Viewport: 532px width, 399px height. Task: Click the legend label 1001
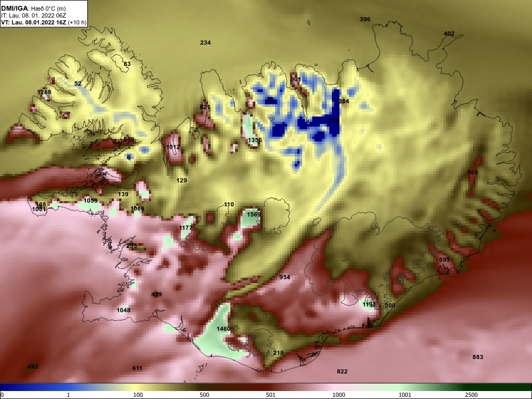point(405,395)
